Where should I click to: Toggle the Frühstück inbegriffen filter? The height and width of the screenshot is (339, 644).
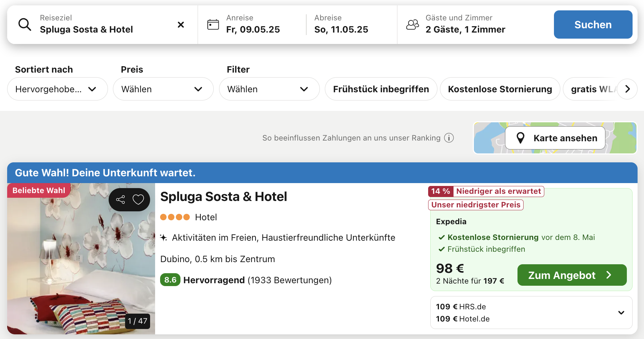pyautogui.click(x=381, y=89)
